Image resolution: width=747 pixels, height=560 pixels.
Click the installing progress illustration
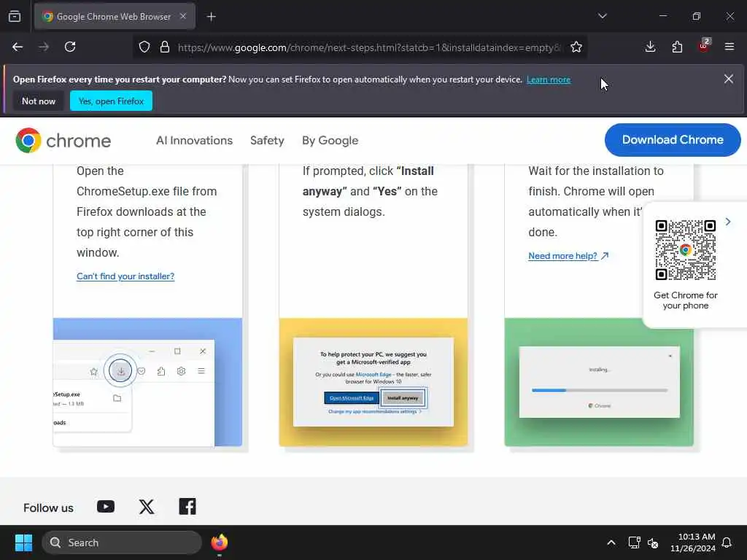(x=599, y=382)
